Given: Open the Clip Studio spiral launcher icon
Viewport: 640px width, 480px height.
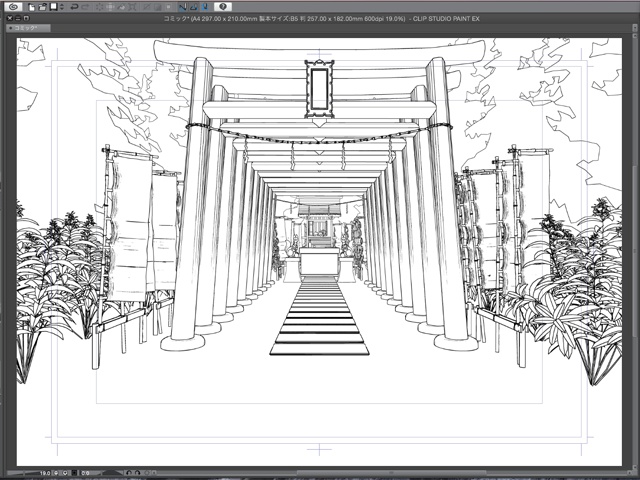Looking at the screenshot, I should tap(13, 7).
